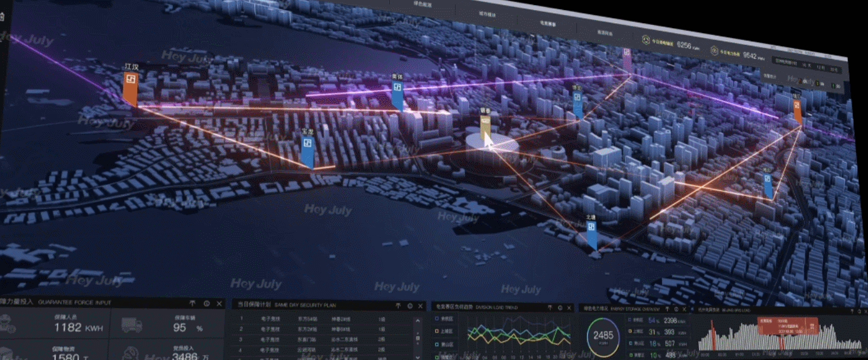Click the 393 value in Energy Storage Overview
The height and width of the screenshot is (360, 868).
(668, 332)
